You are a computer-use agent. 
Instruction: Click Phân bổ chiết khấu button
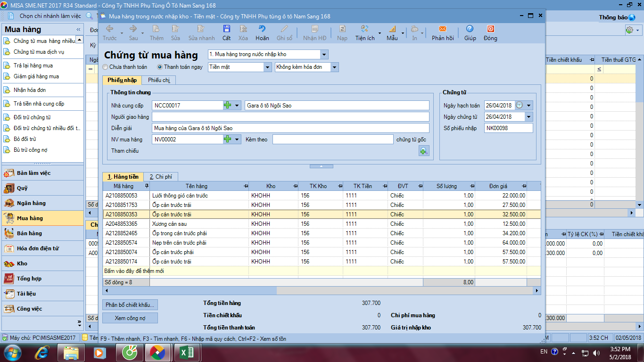pos(130,305)
